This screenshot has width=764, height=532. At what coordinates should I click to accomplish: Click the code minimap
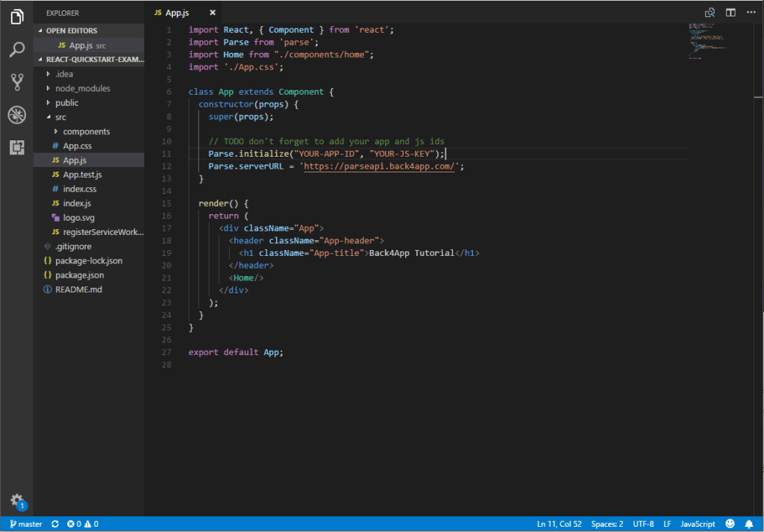pos(710,41)
